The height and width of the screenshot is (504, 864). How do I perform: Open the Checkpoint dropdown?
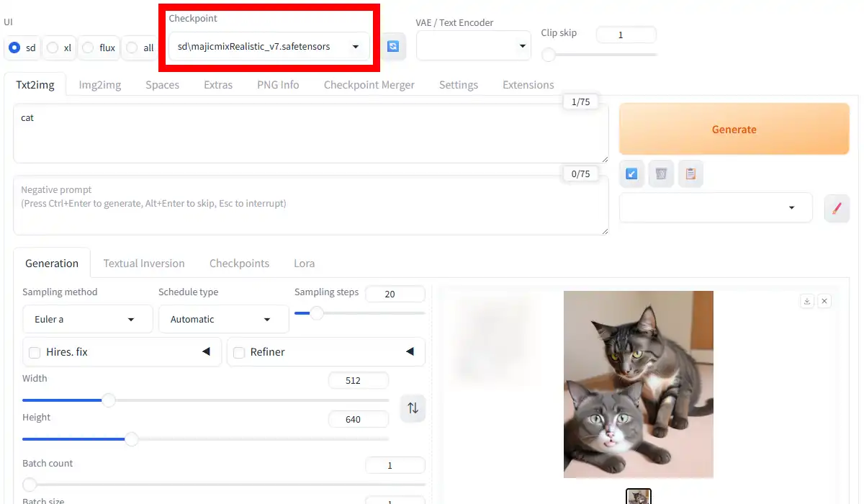click(269, 47)
